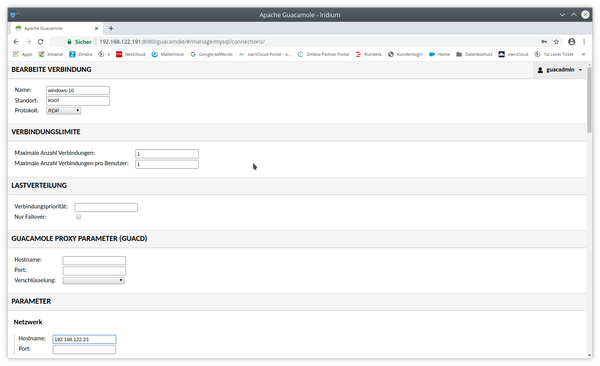Reload the Guacamole page
The width and height of the screenshot is (600, 366).
click(x=41, y=42)
